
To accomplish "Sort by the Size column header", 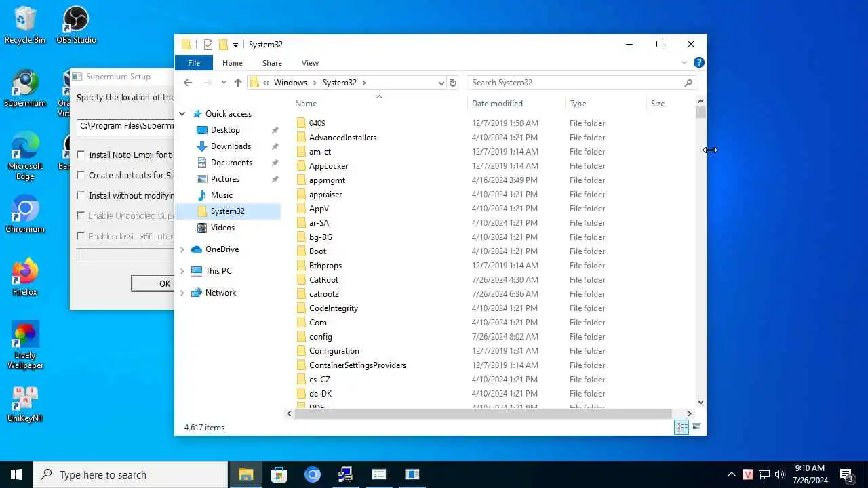I will [x=658, y=104].
